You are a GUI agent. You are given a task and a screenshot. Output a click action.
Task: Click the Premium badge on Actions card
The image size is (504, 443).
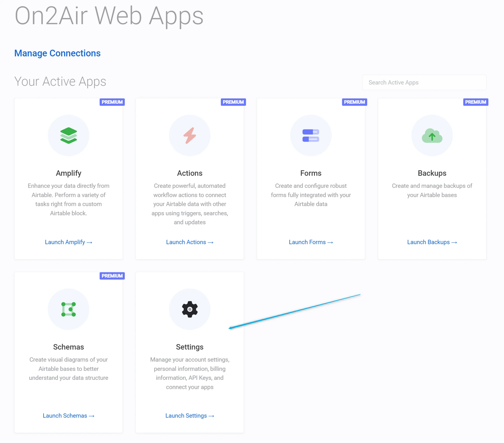(233, 102)
